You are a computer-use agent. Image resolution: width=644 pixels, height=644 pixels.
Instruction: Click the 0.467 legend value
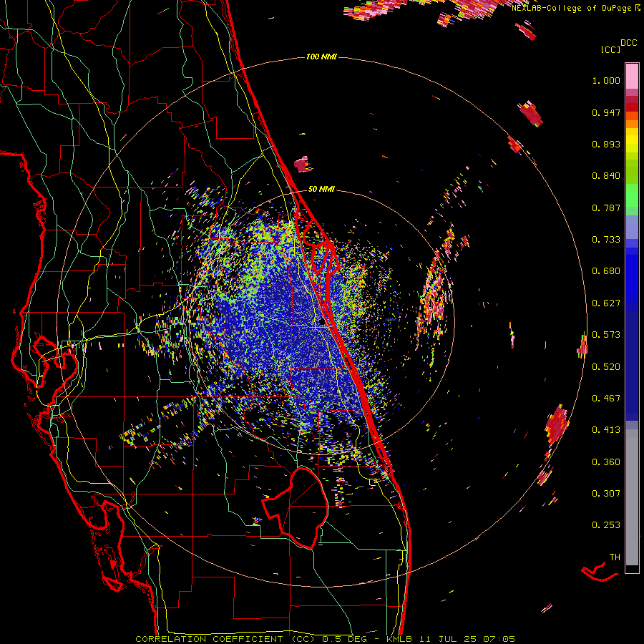click(606, 399)
